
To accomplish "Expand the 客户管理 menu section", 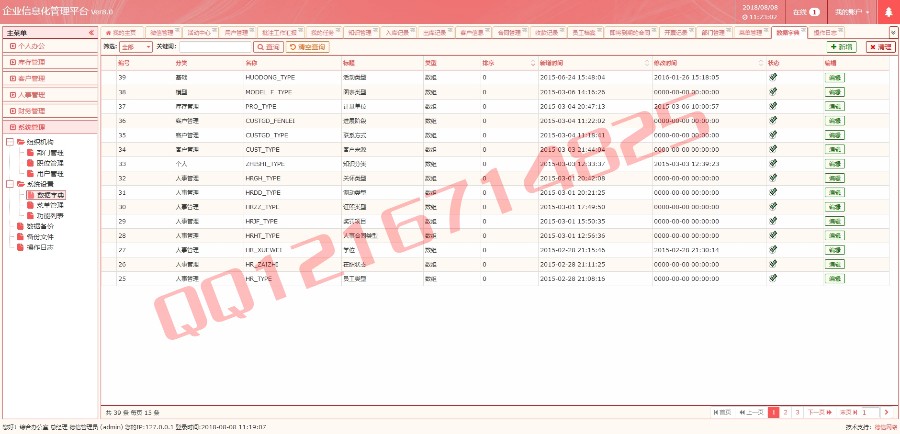I will click(x=50, y=78).
